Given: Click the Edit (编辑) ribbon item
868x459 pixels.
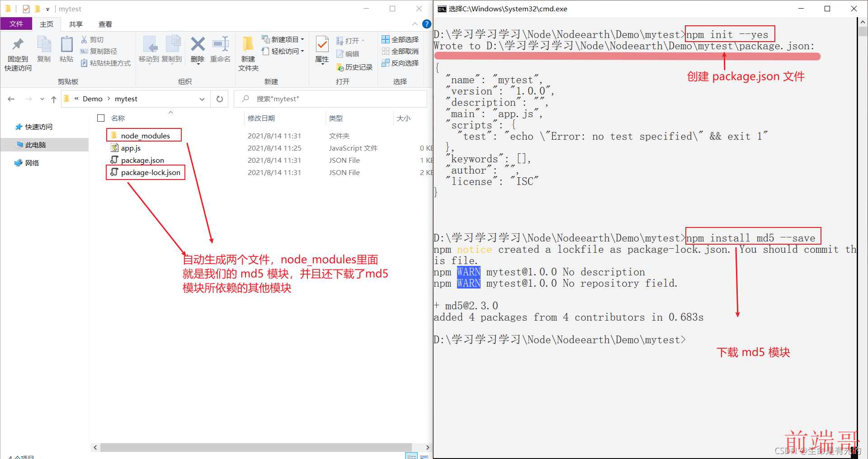Looking at the screenshot, I should (348, 54).
